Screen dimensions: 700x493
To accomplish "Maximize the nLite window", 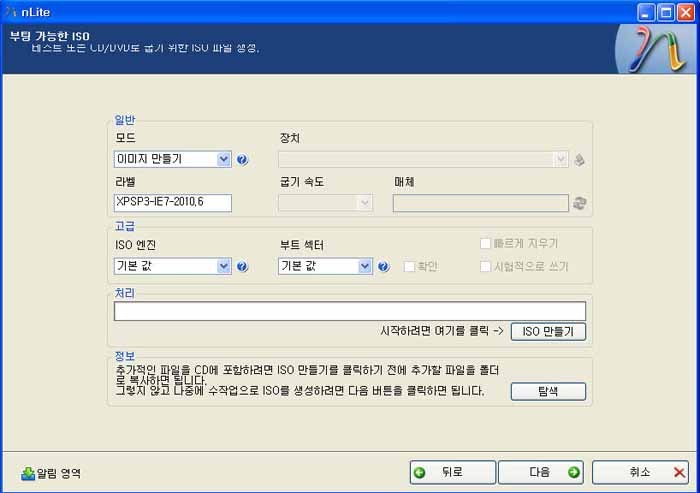I will [666, 12].
